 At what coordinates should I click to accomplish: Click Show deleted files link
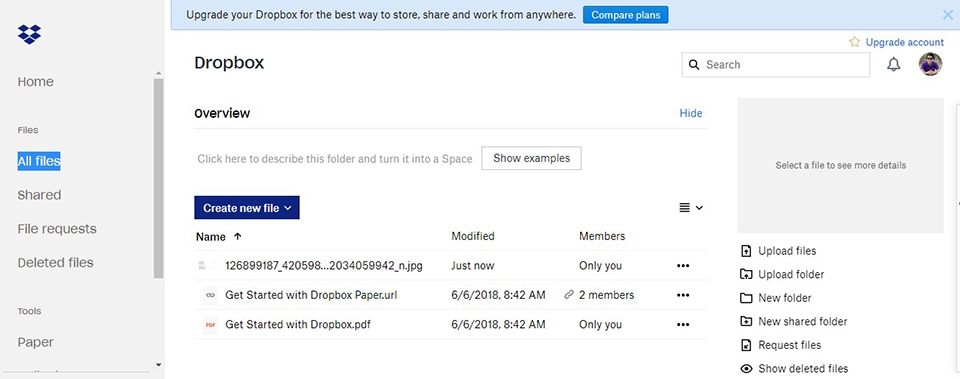803,369
